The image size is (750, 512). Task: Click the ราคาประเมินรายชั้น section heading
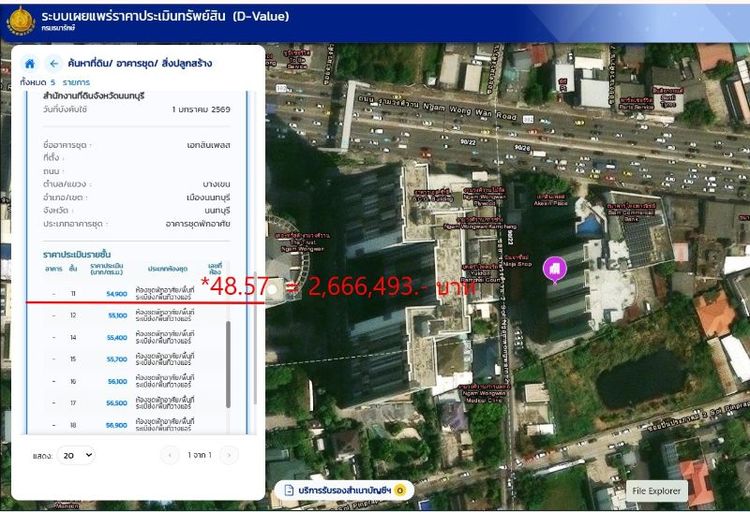77,254
